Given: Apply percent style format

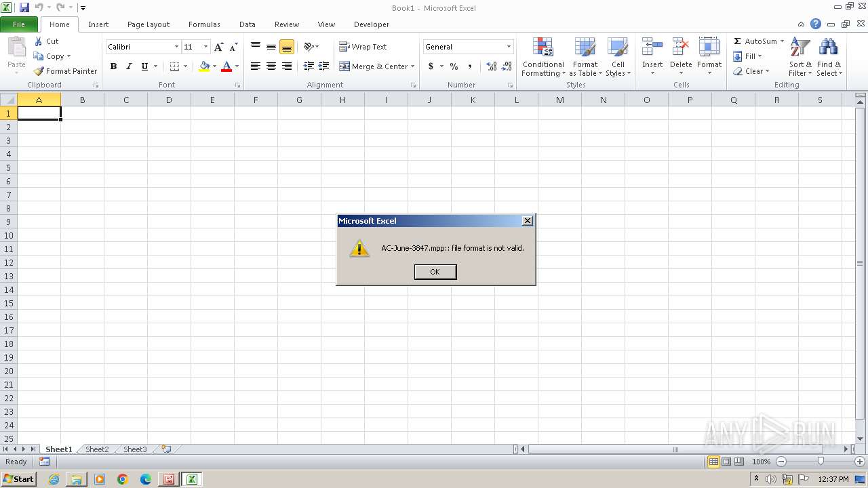Looking at the screenshot, I should [x=454, y=66].
